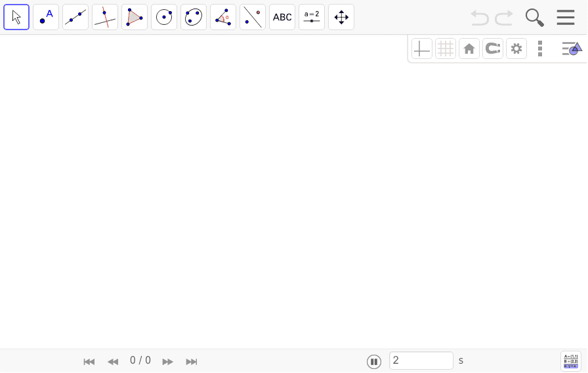The height and width of the screenshot is (373, 588).
Task: Step back one construction step
Action: pyautogui.click(x=113, y=361)
